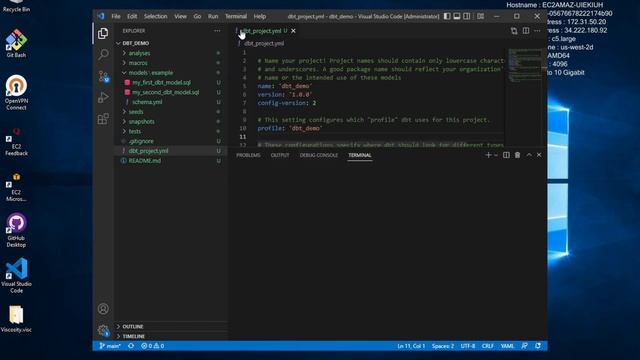640x360 pixels.
Task: Toggle secondary side bar layout icon
Action: [467, 16]
